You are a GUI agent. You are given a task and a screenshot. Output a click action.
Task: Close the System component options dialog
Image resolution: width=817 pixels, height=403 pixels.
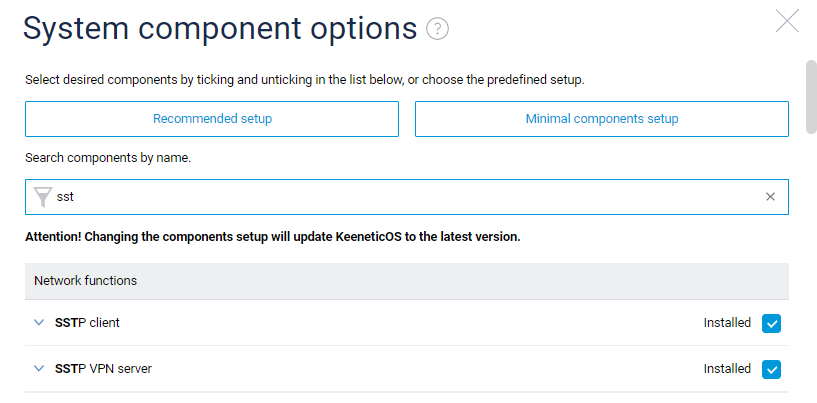787,21
